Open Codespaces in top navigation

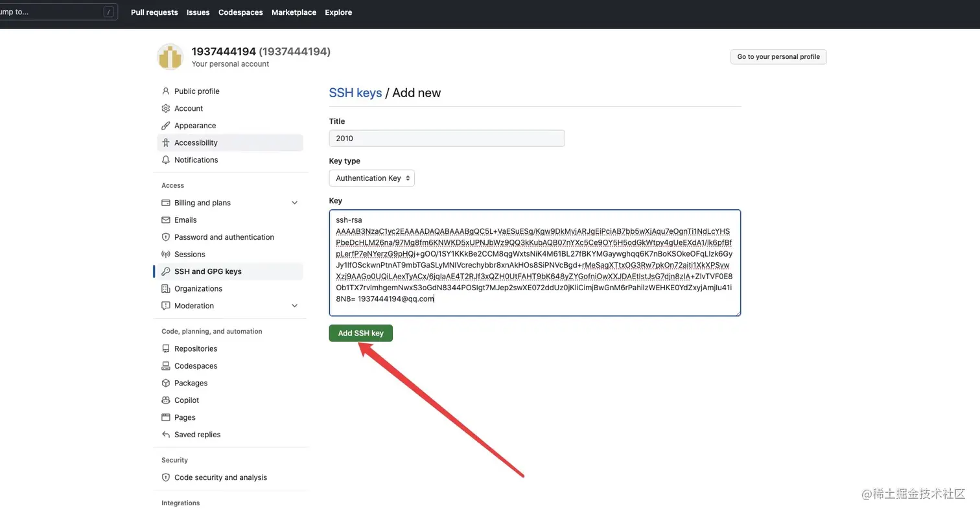240,12
